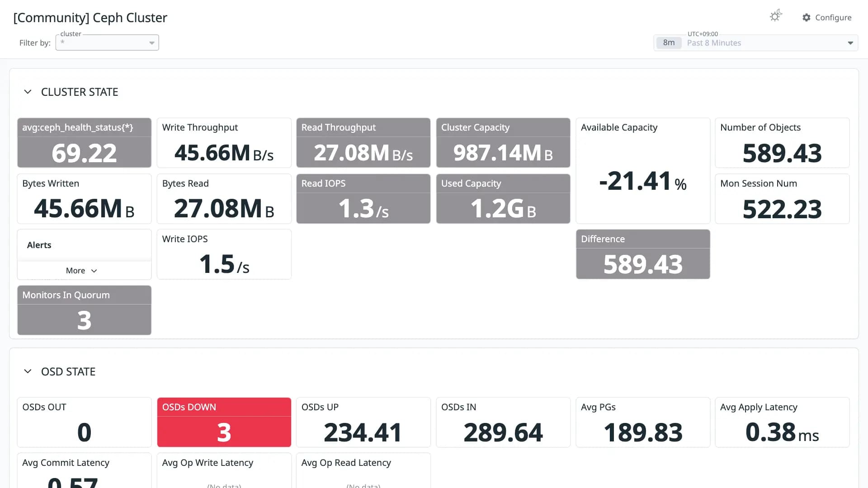The height and width of the screenshot is (488, 868).
Task: Select the Available Capacity widget
Action: [643, 171]
